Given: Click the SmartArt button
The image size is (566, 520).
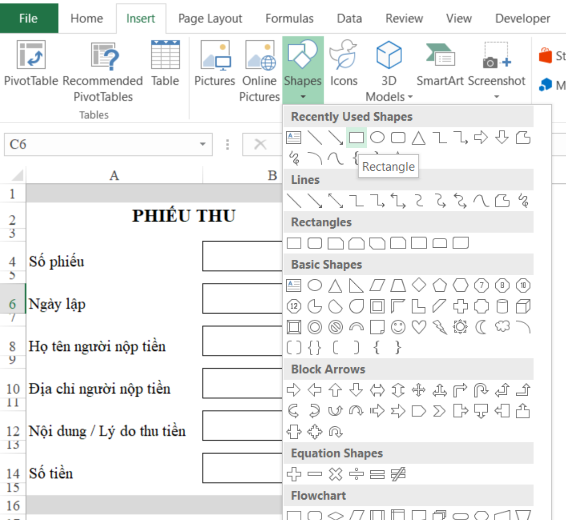Looking at the screenshot, I should pos(440,64).
